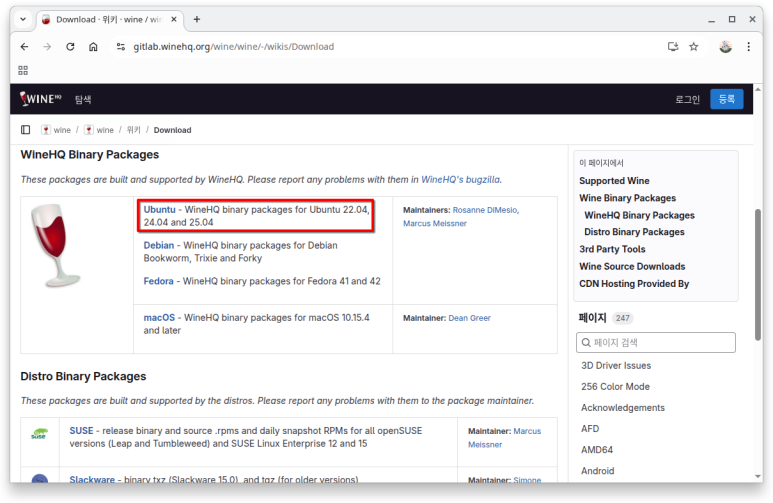Image resolution: width=773 pixels, height=503 pixels.
Task: Open the Marcus Meissner maintainer link in the SUSE row
Action: [504, 437]
